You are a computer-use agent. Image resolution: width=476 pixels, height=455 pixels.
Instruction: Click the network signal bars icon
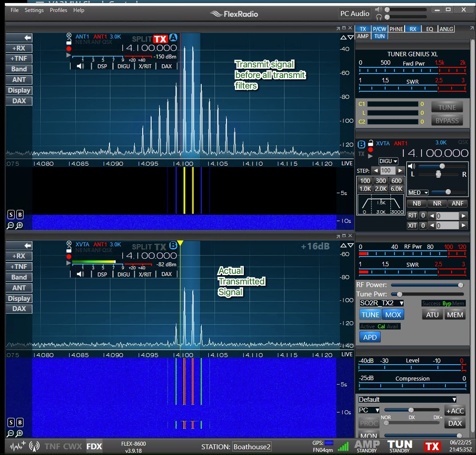coord(343,447)
